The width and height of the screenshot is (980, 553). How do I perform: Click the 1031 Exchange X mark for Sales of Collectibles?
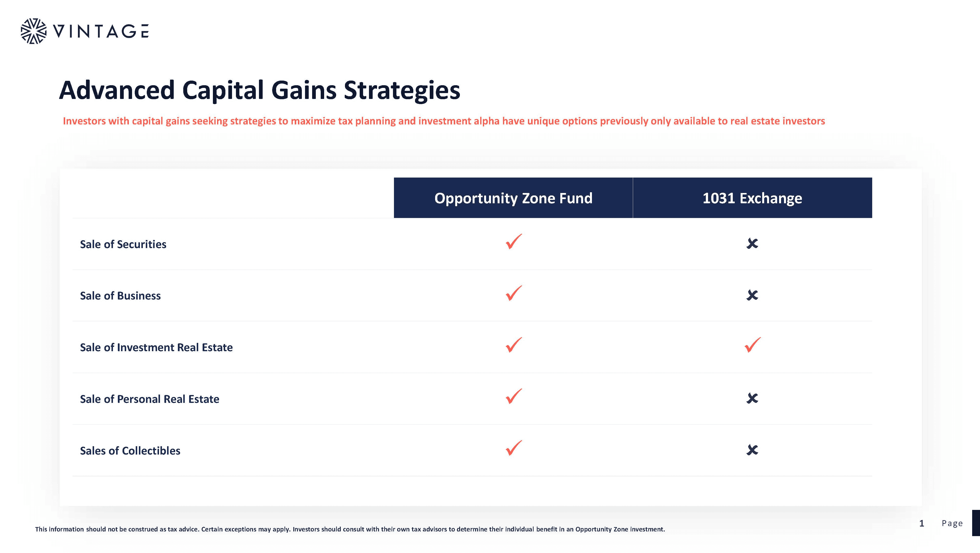[752, 450]
